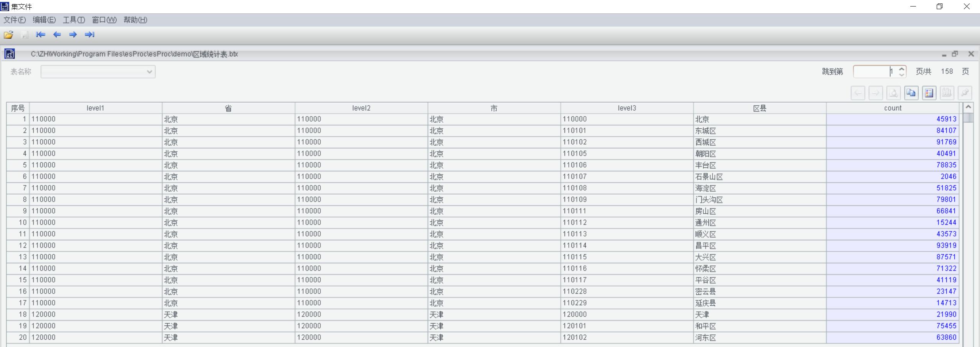Select the 怀柔区 district cell
This screenshot has width=980, height=347.
pyautogui.click(x=760, y=268)
